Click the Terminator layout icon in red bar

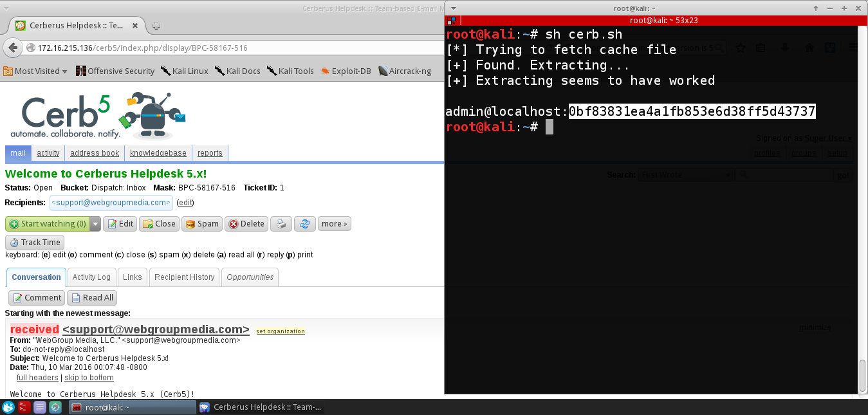point(451,21)
